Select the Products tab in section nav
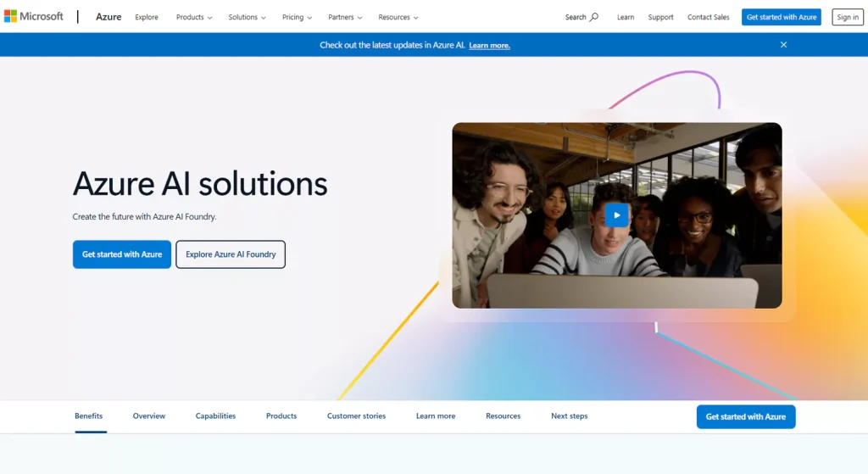Viewport: 868px width, 474px height. coord(281,415)
